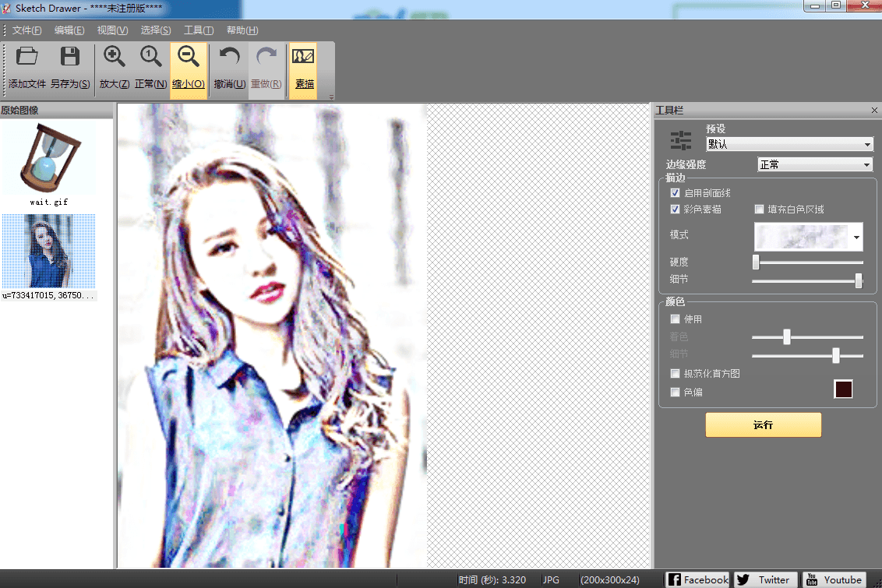Adjust the 硬度 hardness slider
Image resolution: width=882 pixels, height=588 pixels.
tap(756, 262)
